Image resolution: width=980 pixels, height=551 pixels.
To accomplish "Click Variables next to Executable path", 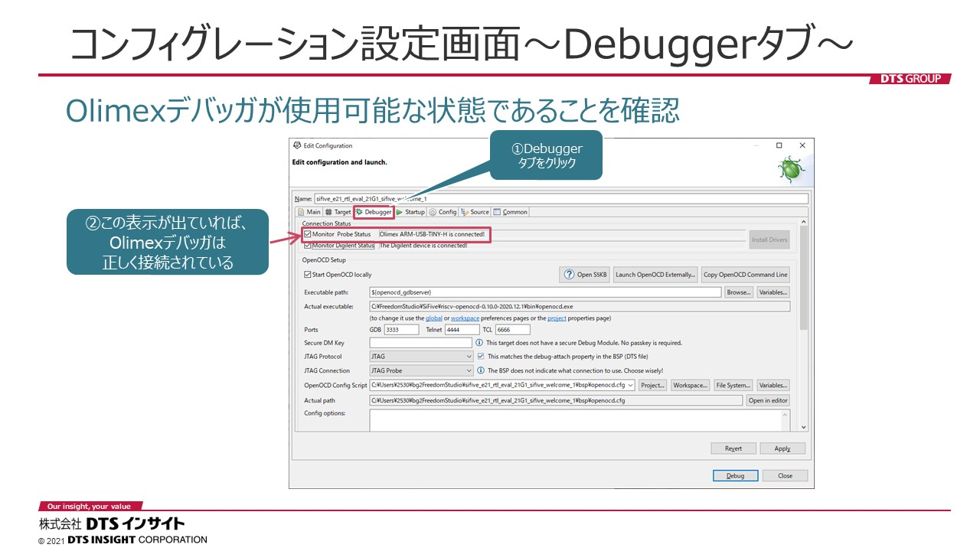I will point(773,292).
